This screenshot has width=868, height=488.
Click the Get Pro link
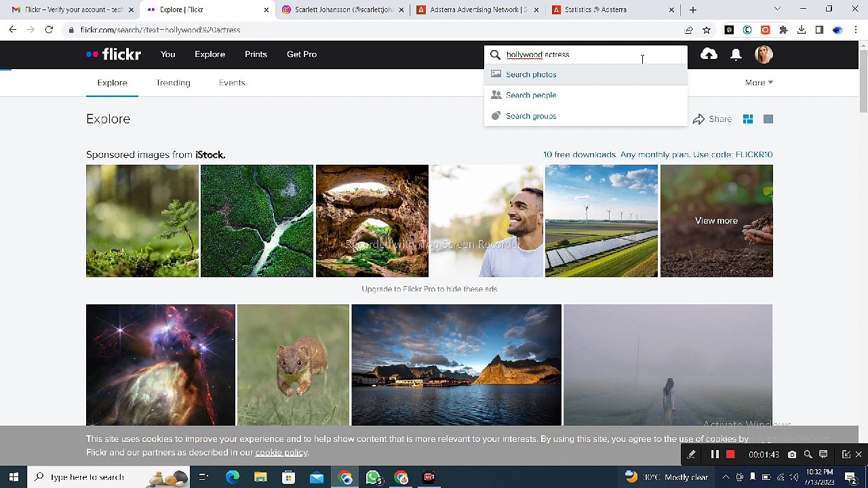[302, 54]
